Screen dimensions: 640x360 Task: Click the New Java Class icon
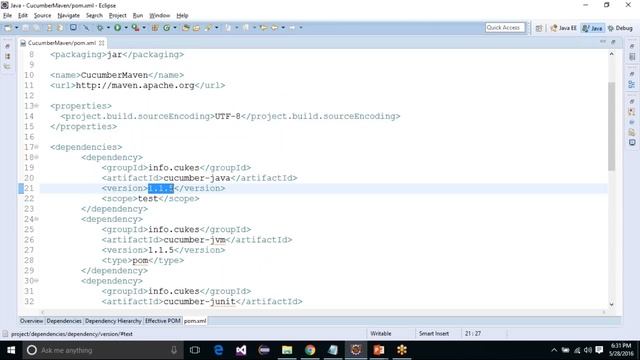(167, 28)
